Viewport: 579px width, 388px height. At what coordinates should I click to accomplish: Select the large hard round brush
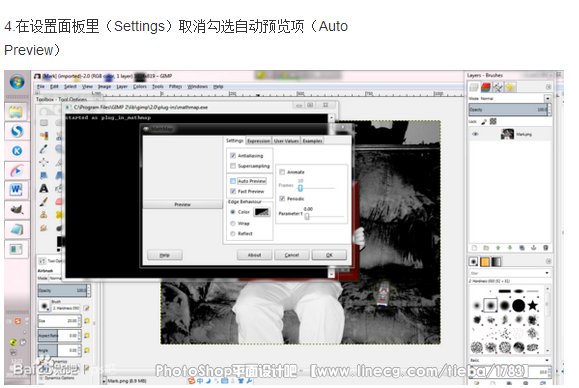(x=518, y=305)
